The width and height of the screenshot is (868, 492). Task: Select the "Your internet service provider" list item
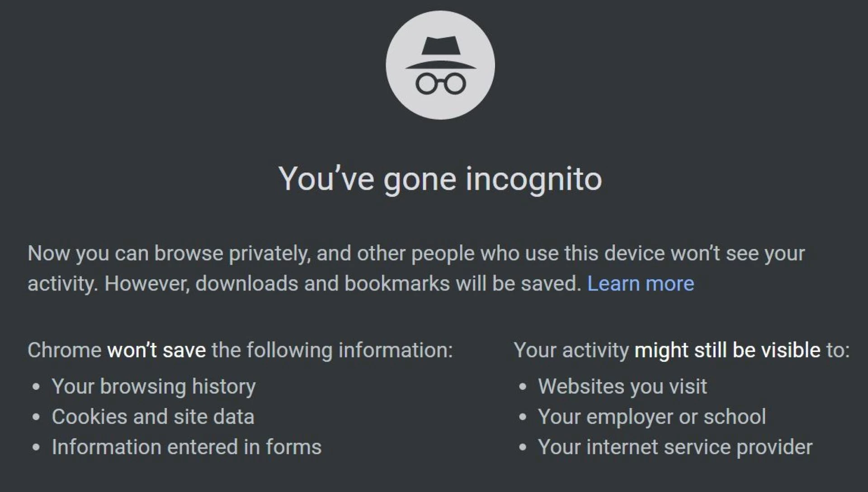675,447
